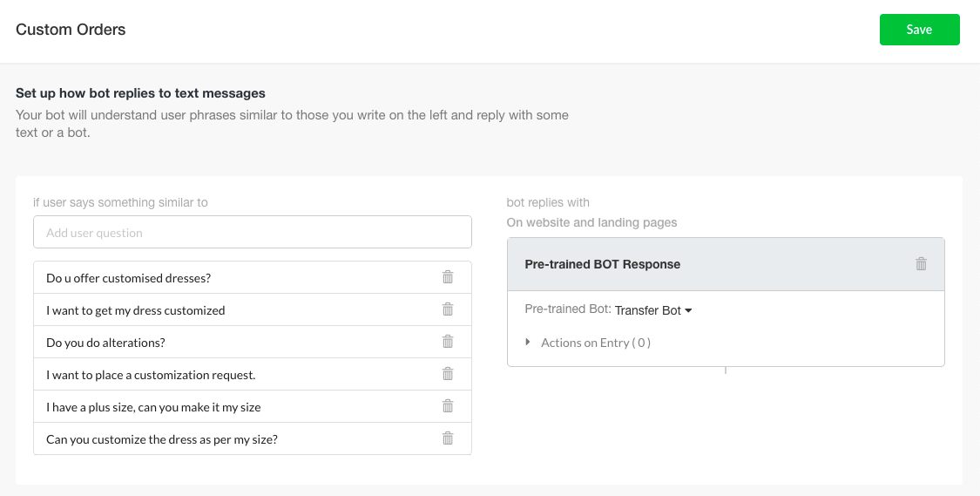Delete the Pre-trained BOT Response card

pos(921,264)
